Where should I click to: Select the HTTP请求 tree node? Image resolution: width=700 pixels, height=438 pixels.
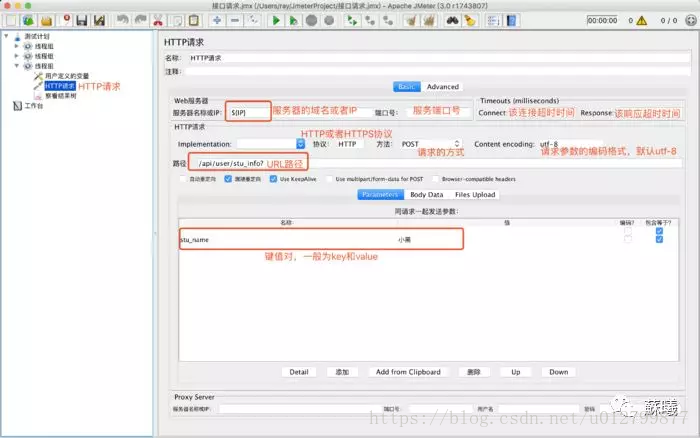[x=60, y=86]
